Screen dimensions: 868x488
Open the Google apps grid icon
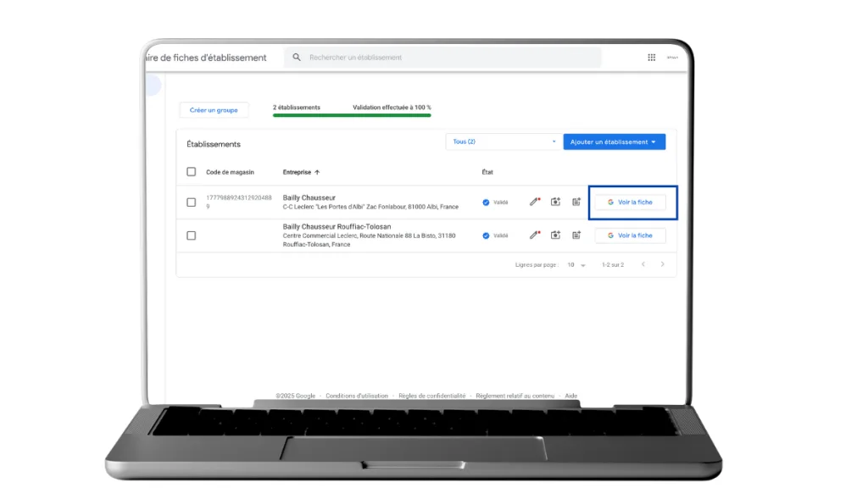coord(651,58)
